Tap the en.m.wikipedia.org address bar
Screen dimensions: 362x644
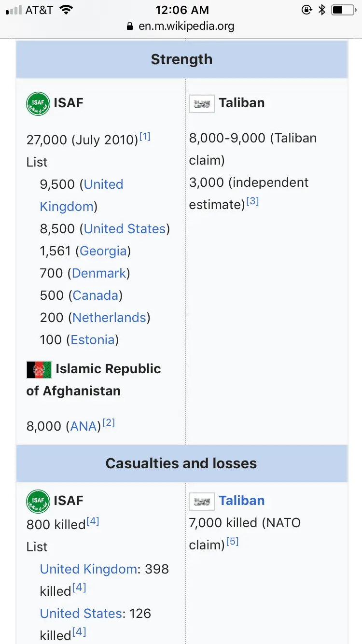pyautogui.click(x=186, y=26)
